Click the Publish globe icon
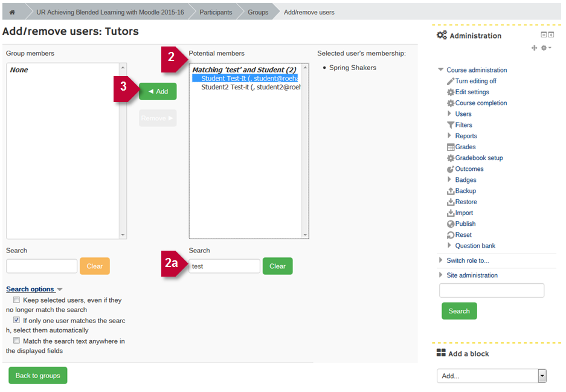Viewport: 566px width, 392px height. (451, 224)
